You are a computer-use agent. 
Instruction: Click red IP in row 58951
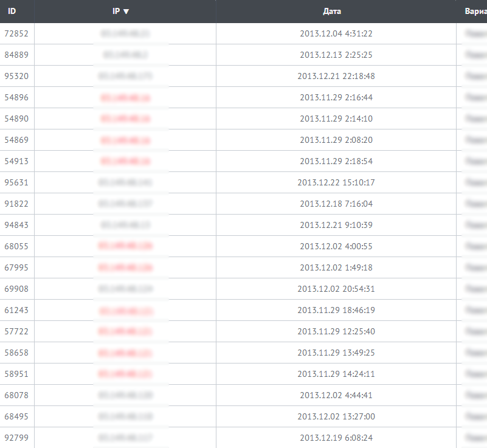[125, 374]
